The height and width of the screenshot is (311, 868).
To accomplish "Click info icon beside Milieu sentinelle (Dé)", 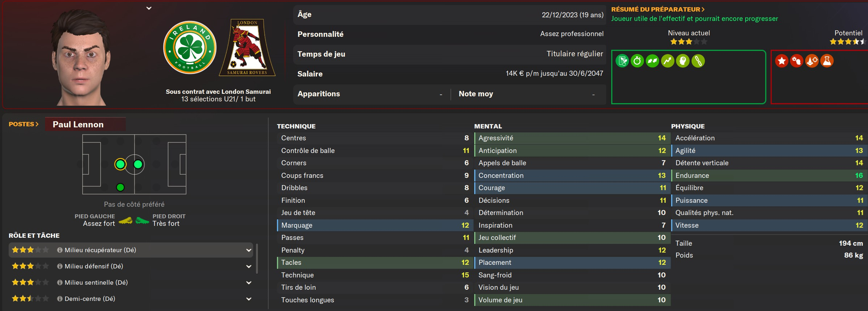I will point(60,282).
